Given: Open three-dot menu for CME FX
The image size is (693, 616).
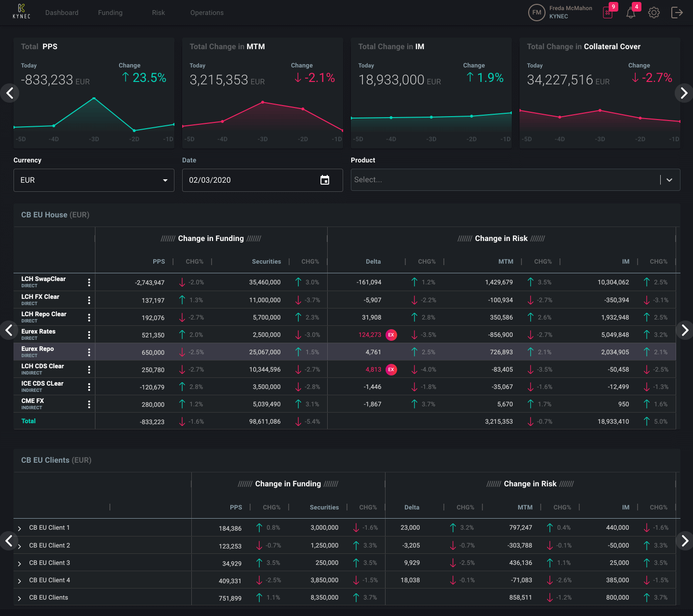Looking at the screenshot, I should [x=89, y=404].
